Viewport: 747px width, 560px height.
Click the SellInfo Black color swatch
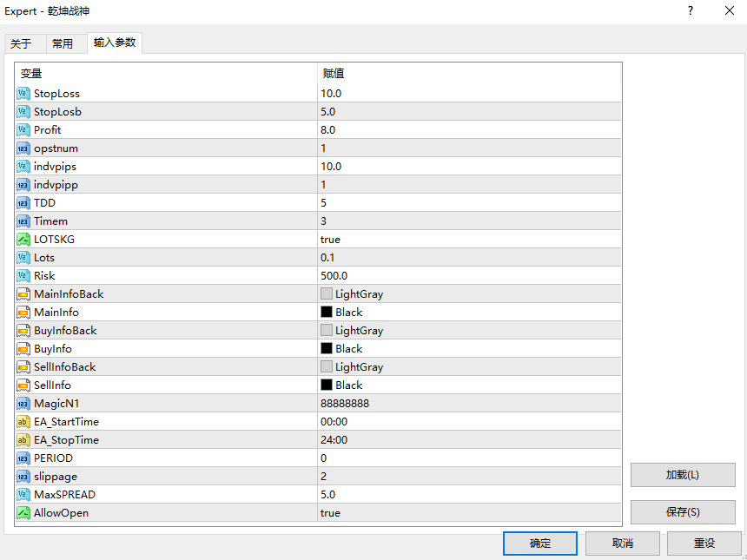click(327, 385)
